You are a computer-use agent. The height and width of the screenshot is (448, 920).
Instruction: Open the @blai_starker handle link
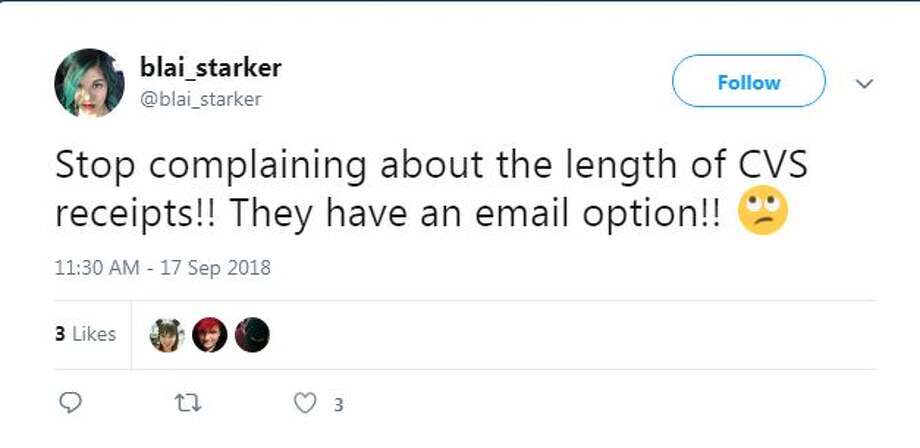tap(201, 99)
